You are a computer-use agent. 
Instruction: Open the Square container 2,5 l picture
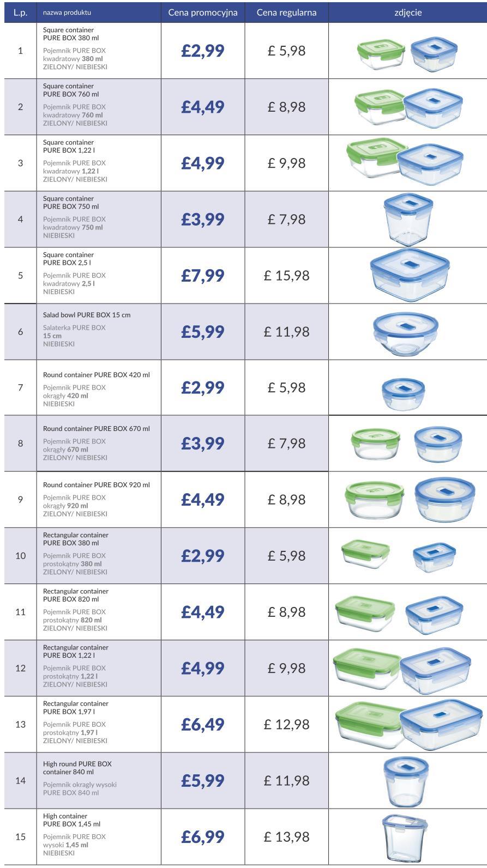click(410, 275)
